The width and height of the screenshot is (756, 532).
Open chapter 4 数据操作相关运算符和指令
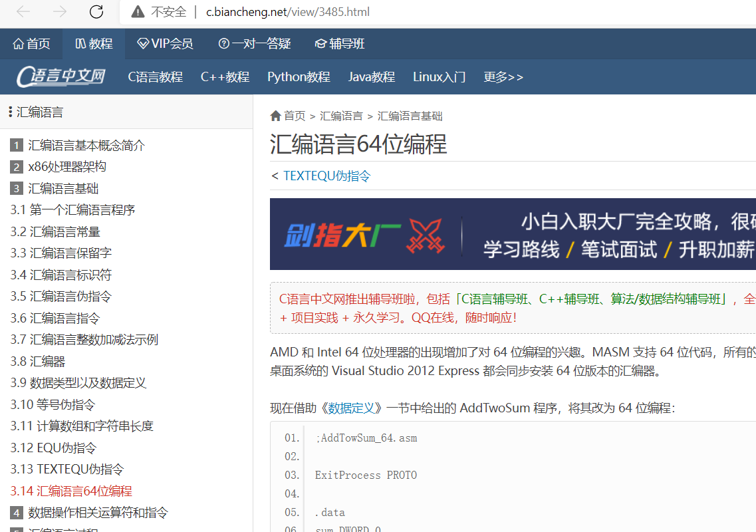tap(88, 513)
